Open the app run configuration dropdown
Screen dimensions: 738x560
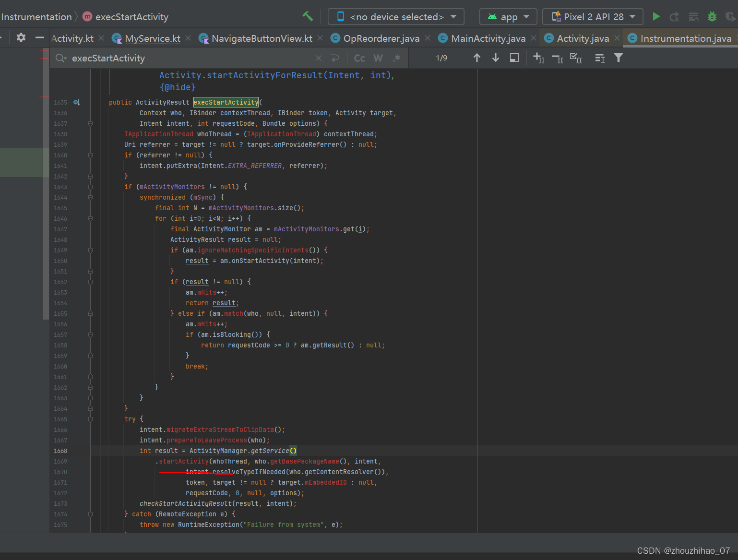pyautogui.click(x=508, y=17)
